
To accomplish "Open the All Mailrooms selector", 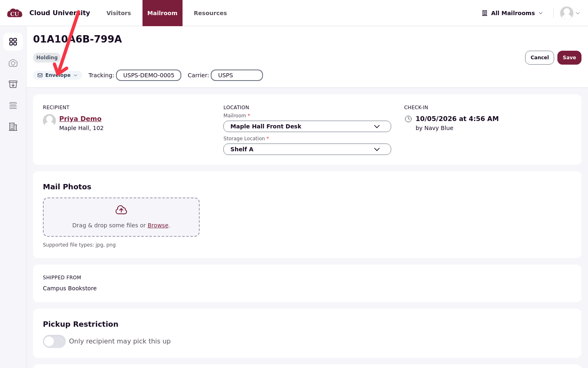I will click(512, 13).
